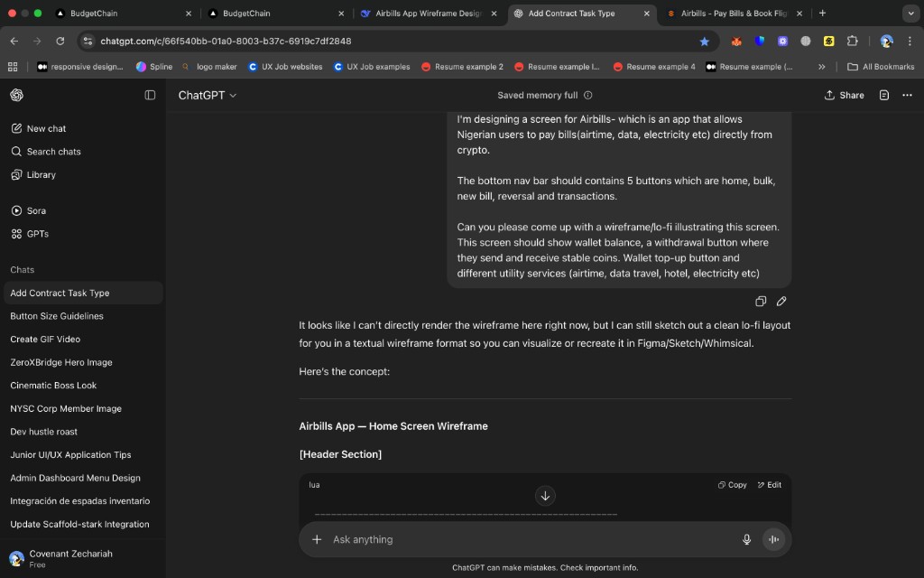The height and width of the screenshot is (578, 924).
Task: Open the Bitwarden shield extension
Action: (x=759, y=42)
